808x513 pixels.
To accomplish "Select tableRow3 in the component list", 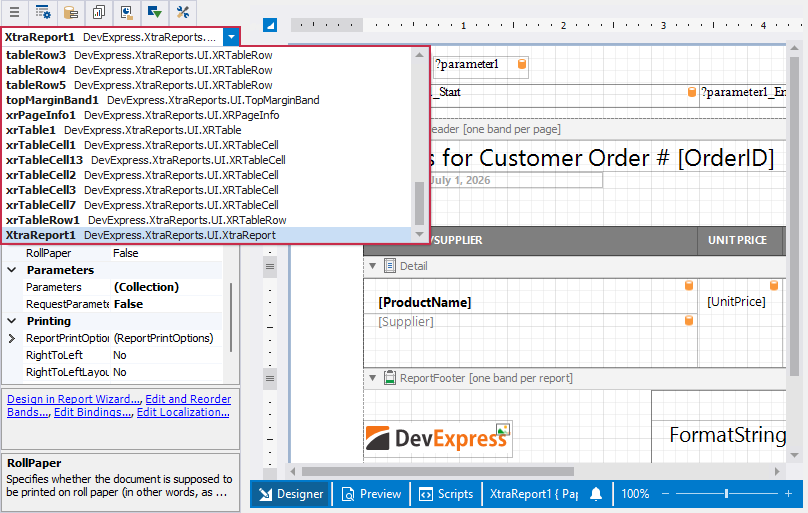I will (208, 55).
